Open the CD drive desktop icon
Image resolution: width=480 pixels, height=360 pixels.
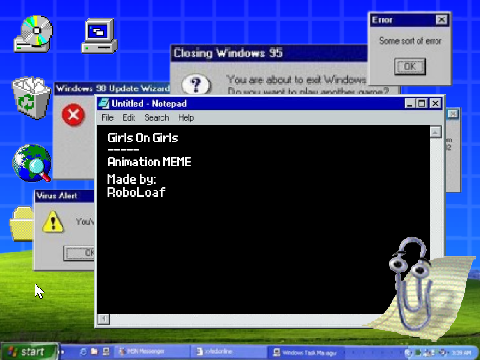point(33,34)
